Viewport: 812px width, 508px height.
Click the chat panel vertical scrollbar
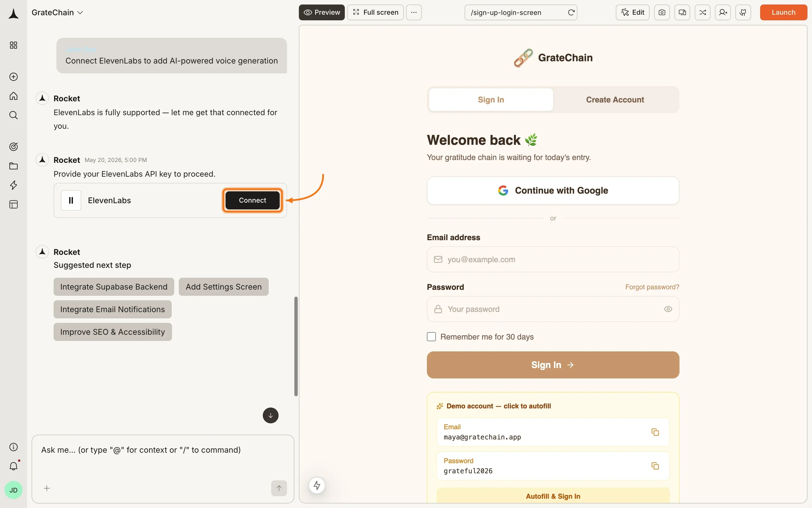point(296,346)
